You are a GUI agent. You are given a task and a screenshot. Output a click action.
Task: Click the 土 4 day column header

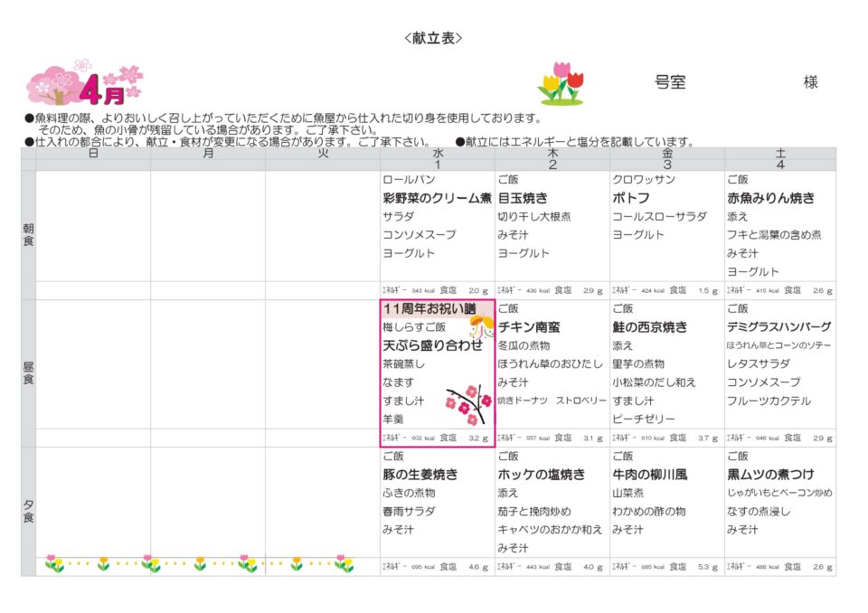(x=780, y=159)
